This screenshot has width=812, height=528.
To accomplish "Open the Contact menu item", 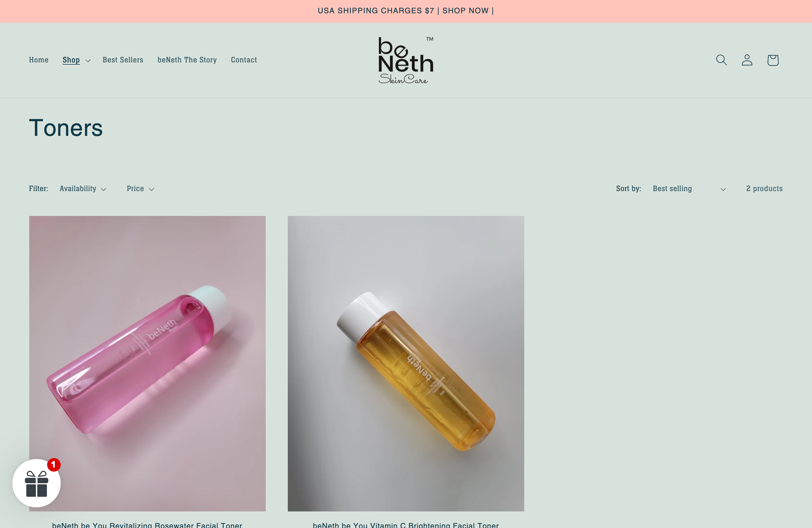I will [x=244, y=60].
